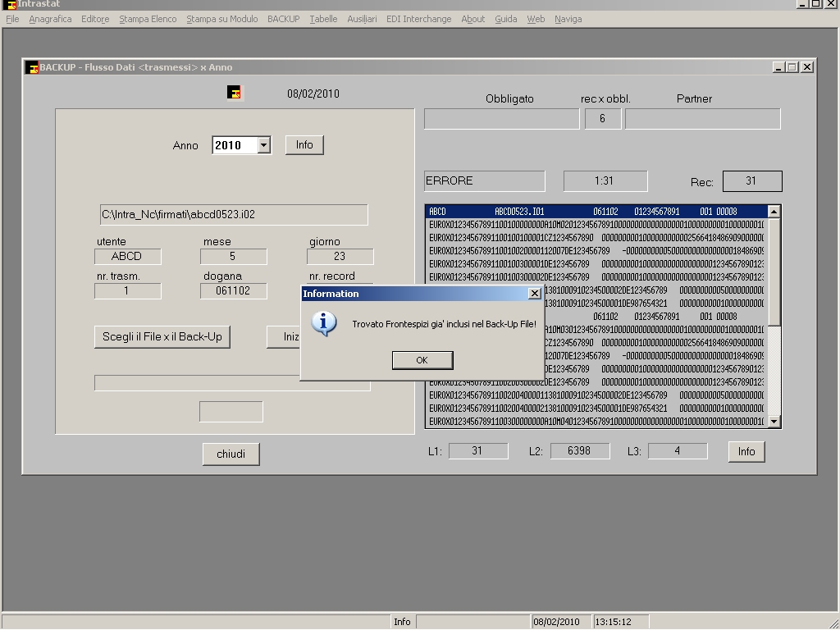840x630 pixels.
Task: Click the Info button next to Anno
Action: (x=304, y=144)
